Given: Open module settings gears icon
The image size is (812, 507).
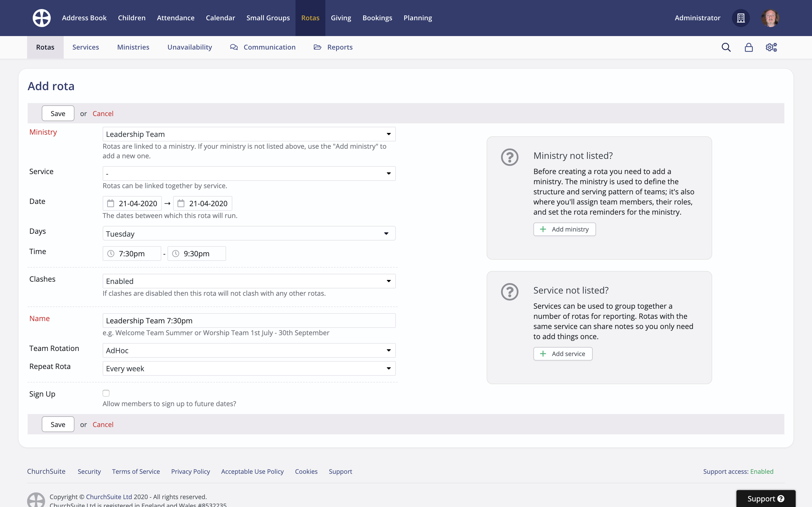Looking at the screenshot, I should tap(771, 47).
